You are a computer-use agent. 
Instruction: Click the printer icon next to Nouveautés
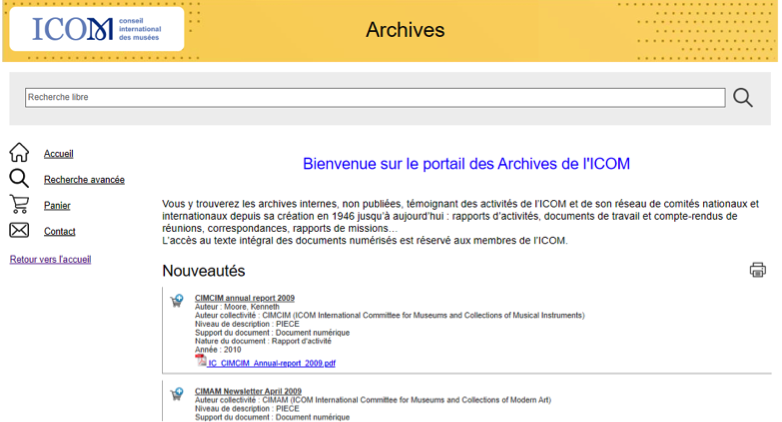click(758, 270)
